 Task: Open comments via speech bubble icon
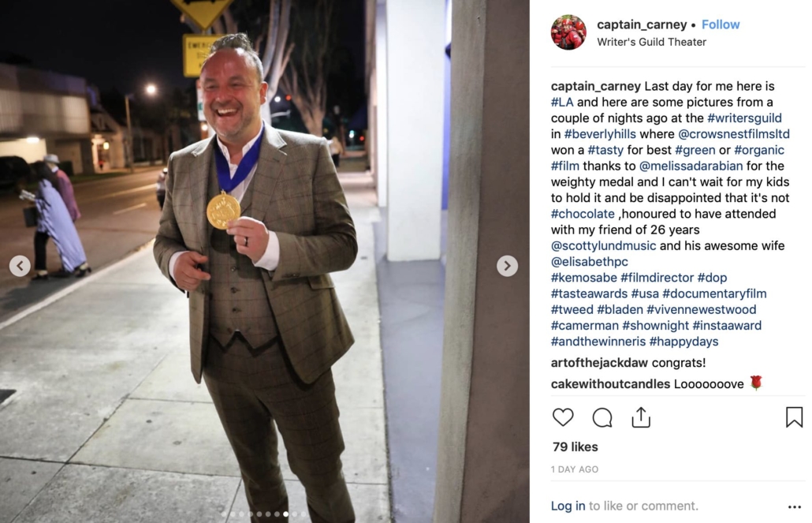coord(602,417)
